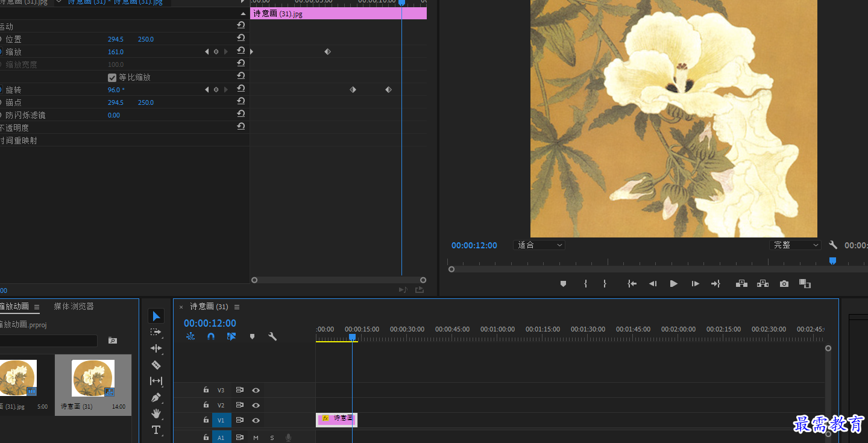
Task: Select the Type tool
Action: point(156,430)
